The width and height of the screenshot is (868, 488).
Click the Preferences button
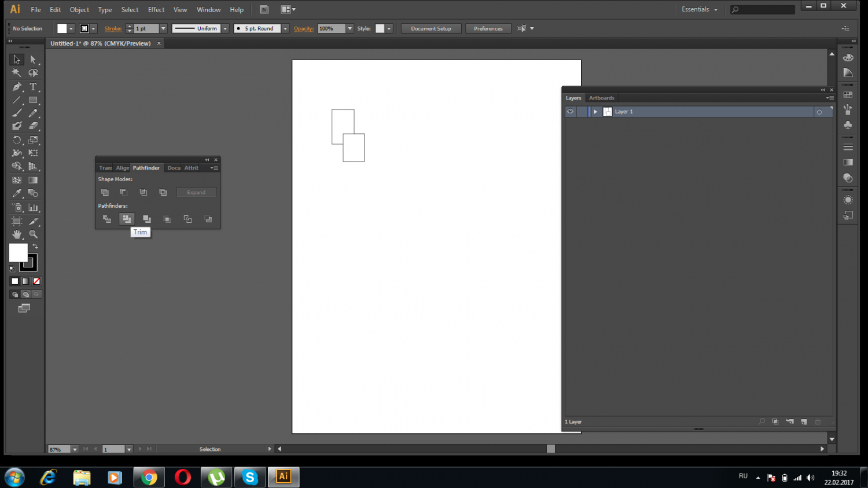tap(488, 28)
